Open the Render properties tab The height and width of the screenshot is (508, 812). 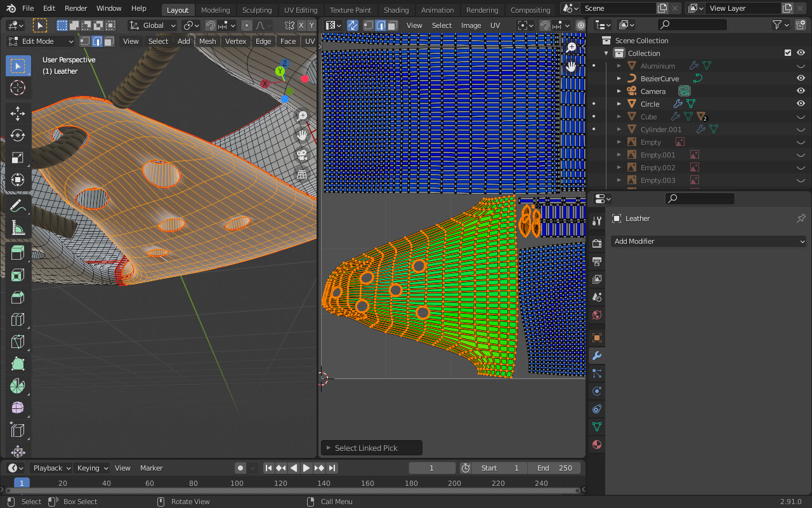(x=596, y=244)
